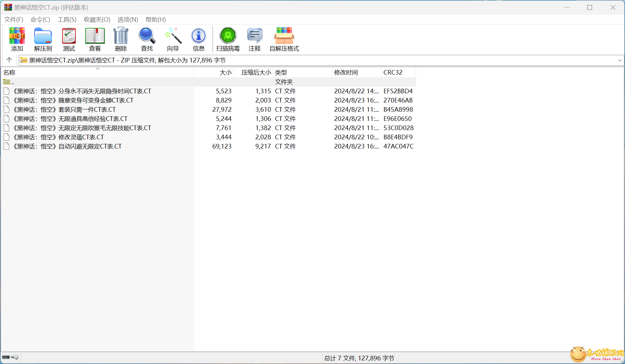Sort by 大小 column header
Viewport: 625px width, 364px height.
point(214,72)
